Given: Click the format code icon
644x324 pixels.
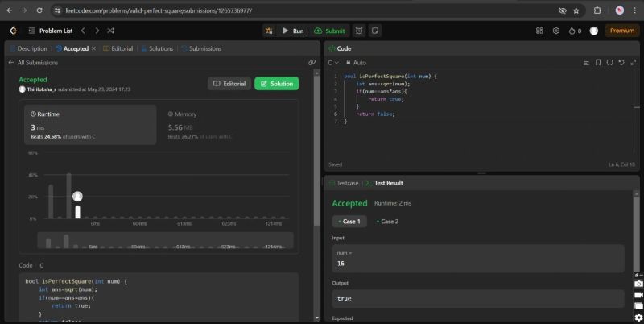Looking at the screenshot, I should (586, 63).
